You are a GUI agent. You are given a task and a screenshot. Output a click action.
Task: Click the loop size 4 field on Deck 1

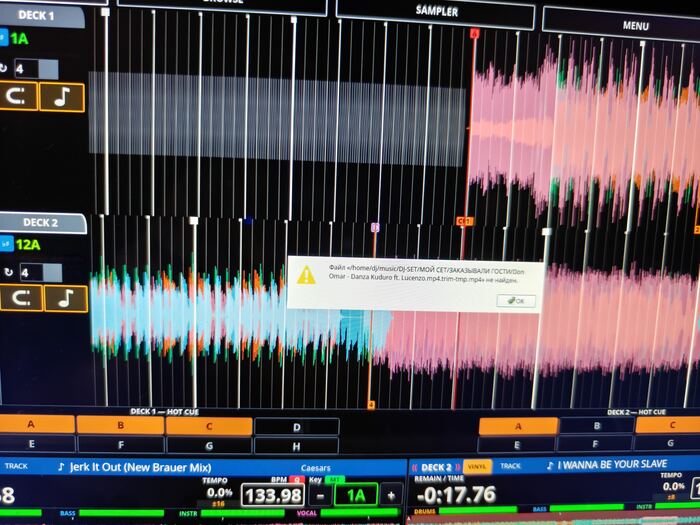click(26, 69)
